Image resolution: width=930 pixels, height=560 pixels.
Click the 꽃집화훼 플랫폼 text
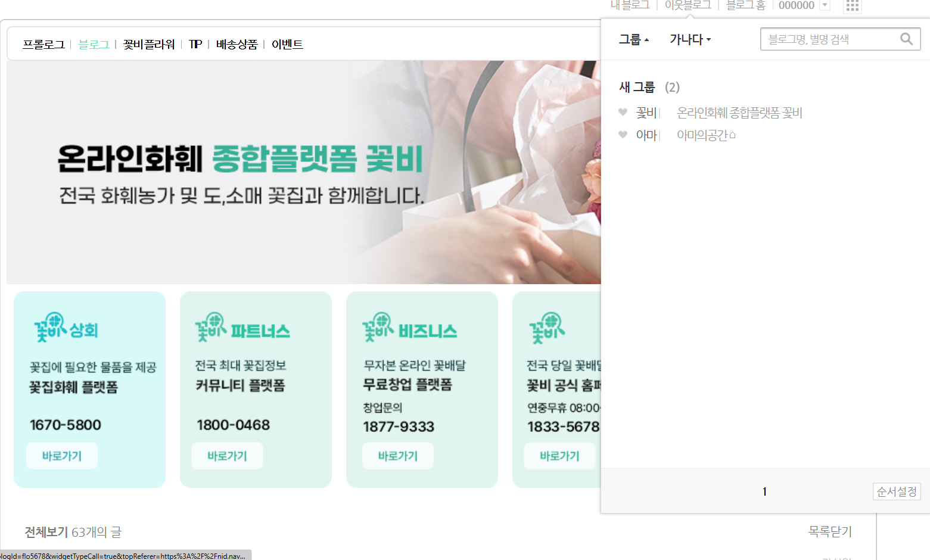[x=74, y=387]
